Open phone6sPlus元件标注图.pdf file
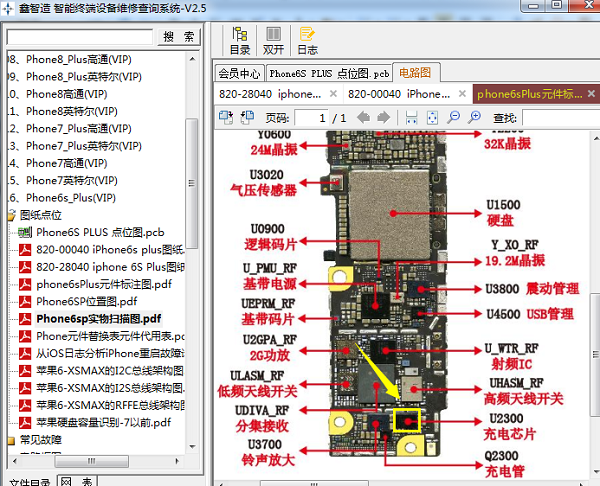Image resolution: width=600 pixels, height=486 pixels. pyautogui.click(x=104, y=284)
